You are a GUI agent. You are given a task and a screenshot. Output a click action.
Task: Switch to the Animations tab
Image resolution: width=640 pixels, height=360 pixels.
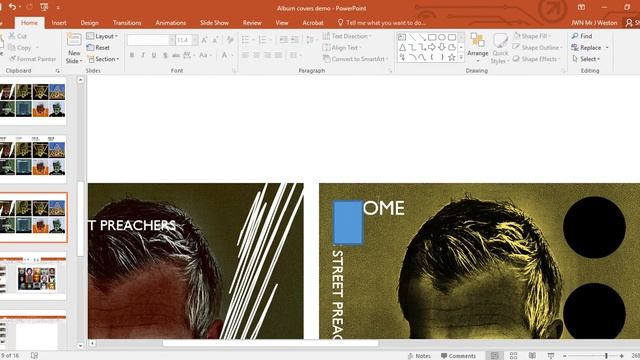point(171,22)
